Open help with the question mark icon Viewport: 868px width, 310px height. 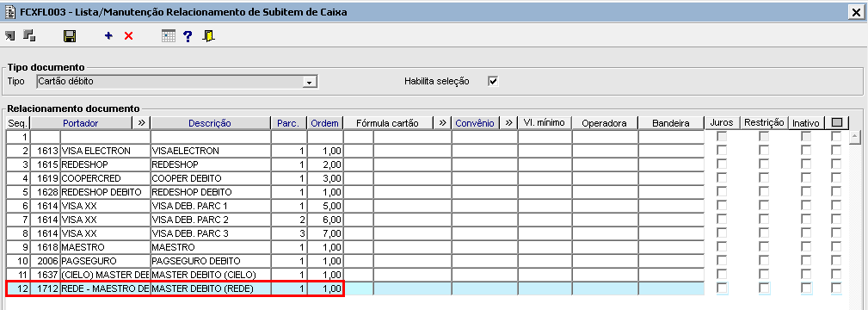pos(188,37)
